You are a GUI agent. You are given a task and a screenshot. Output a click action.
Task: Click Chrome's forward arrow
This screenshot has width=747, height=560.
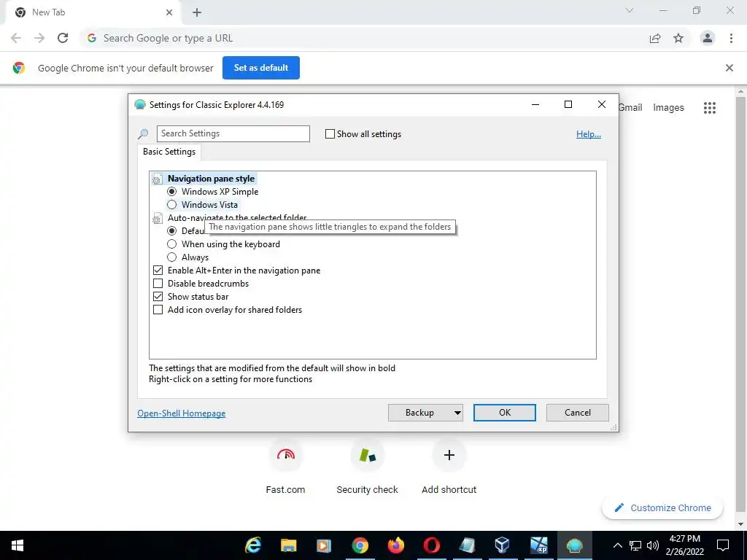39,38
